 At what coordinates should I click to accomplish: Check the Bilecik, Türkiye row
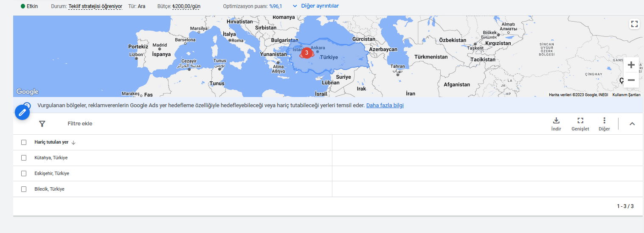pyautogui.click(x=24, y=189)
